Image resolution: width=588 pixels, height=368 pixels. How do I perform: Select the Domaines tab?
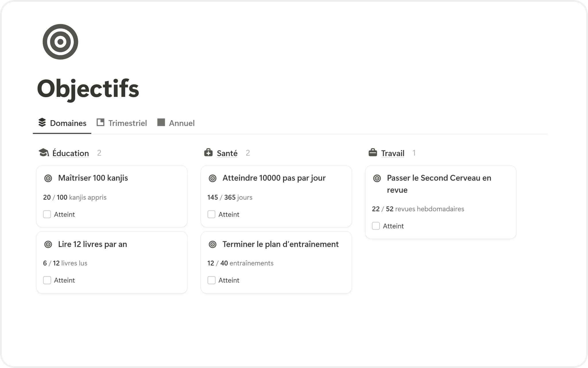62,123
